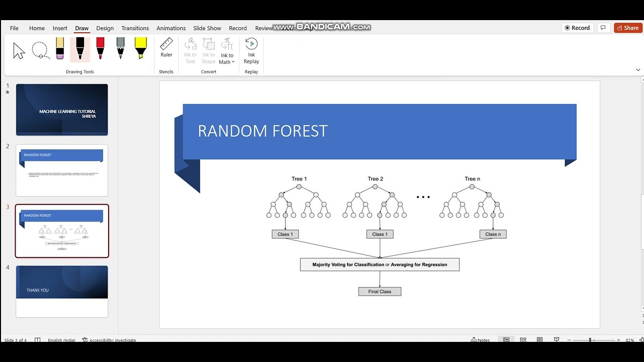This screenshot has height=362, width=644.
Task: Click the Share button
Action: (628, 28)
